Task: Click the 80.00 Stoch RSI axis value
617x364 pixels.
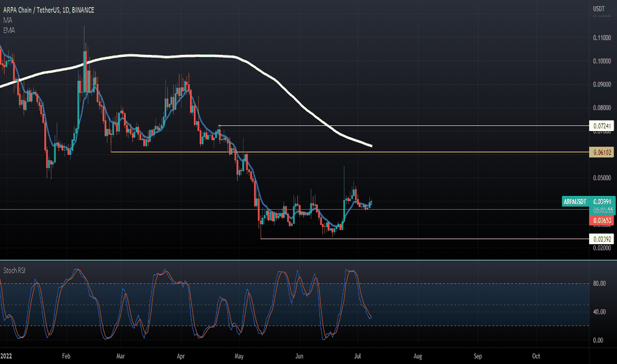Action: (599, 283)
